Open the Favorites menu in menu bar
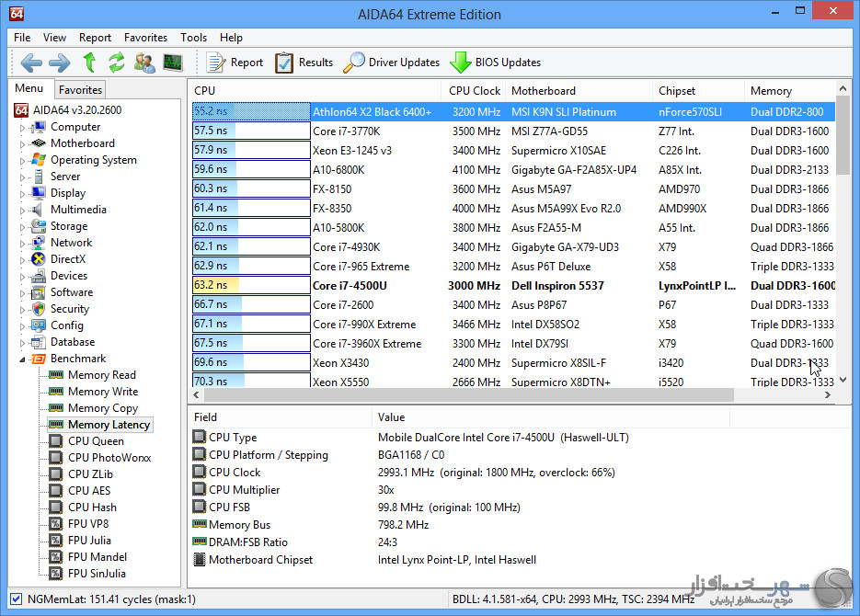 click(145, 38)
